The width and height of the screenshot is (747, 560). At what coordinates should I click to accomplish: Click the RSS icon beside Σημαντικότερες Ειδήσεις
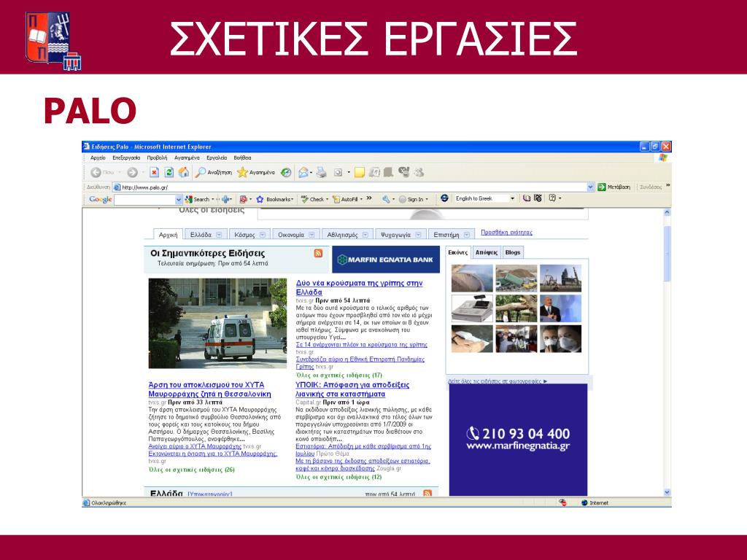click(x=318, y=253)
